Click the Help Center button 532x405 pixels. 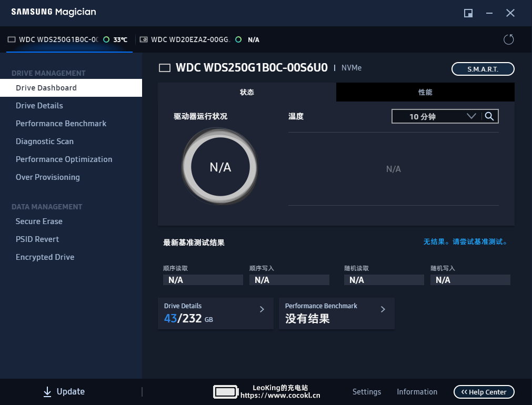pyautogui.click(x=484, y=392)
